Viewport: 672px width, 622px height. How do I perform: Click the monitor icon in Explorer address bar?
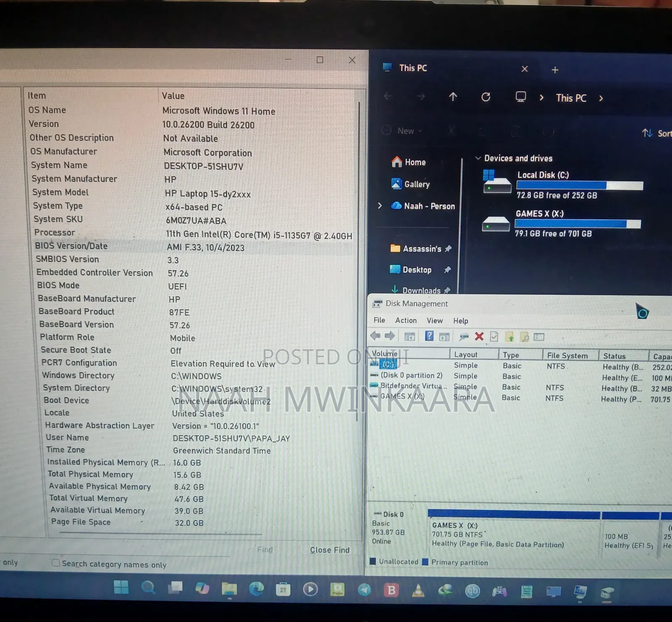(521, 97)
